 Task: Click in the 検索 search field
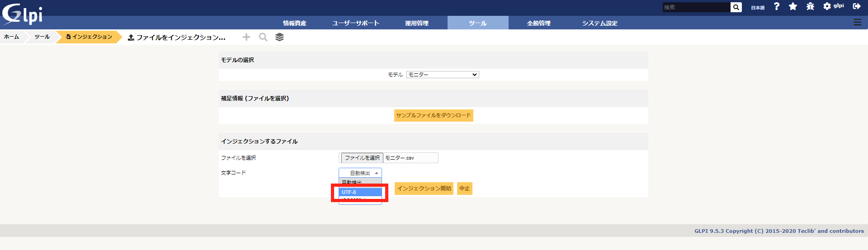(696, 7)
